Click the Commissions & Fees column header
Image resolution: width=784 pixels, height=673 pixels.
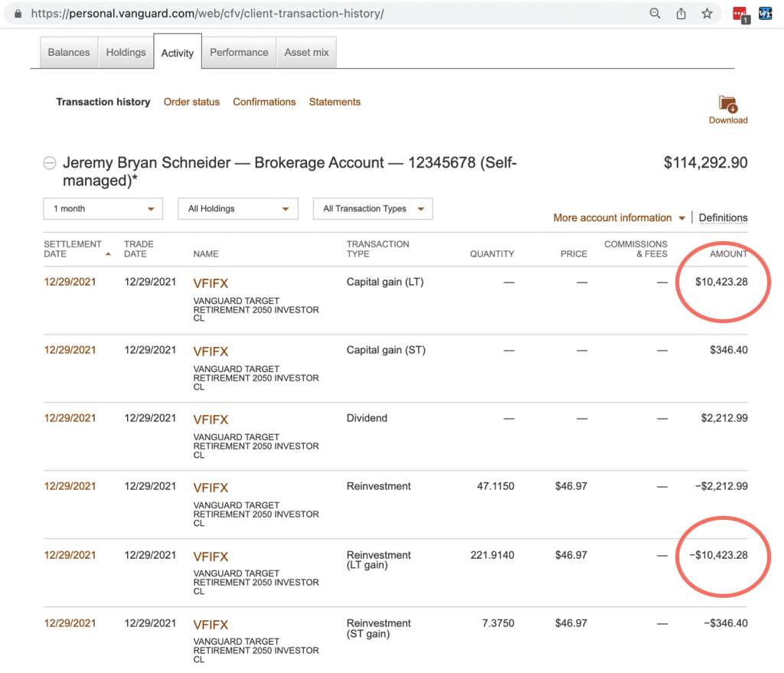tap(635, 249)
